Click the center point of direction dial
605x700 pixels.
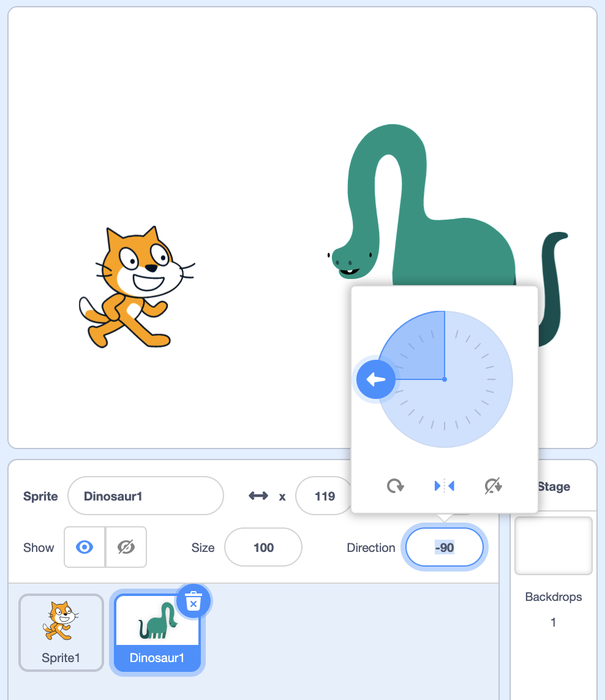click(445, 379)
